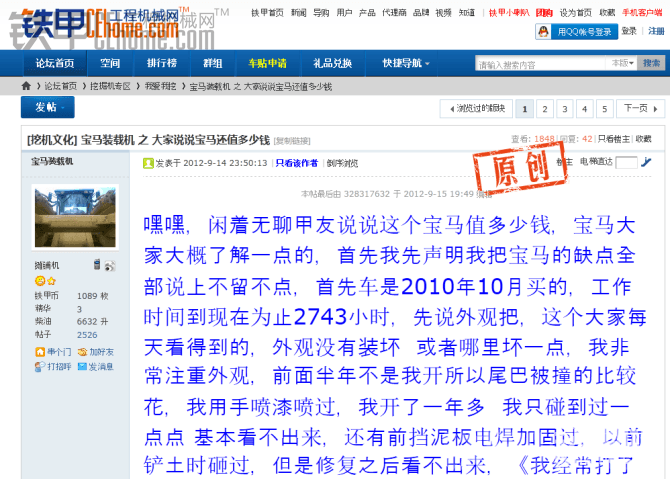Open the 本版 search scope dropdown
Screen dimensions: 670x479
pyautogui.click(x=622, y=63)
